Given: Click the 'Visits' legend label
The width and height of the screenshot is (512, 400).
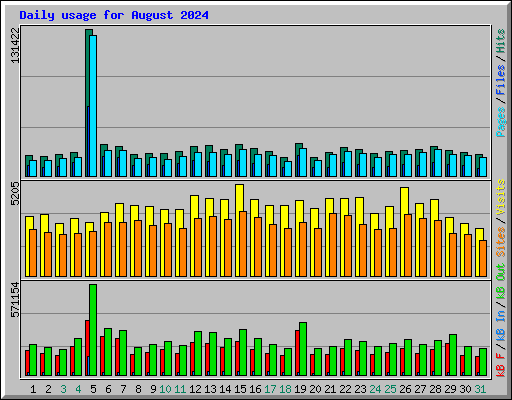Looking at the screenshot, I should point(501,197).
